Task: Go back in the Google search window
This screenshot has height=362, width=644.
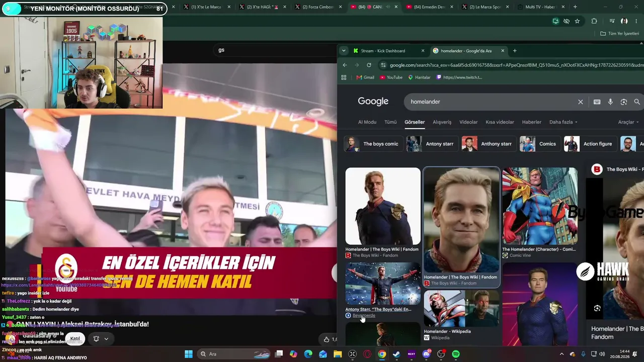Action: point(345,65)
